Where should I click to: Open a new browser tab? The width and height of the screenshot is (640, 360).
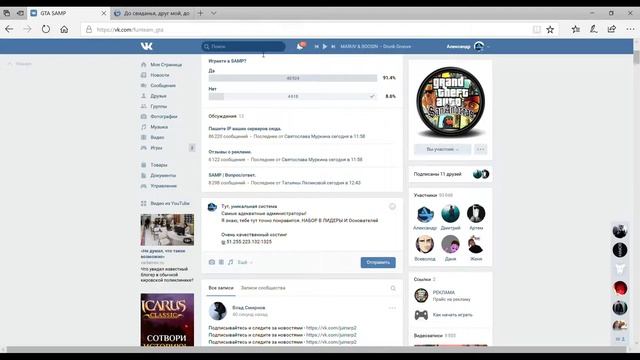200,13
